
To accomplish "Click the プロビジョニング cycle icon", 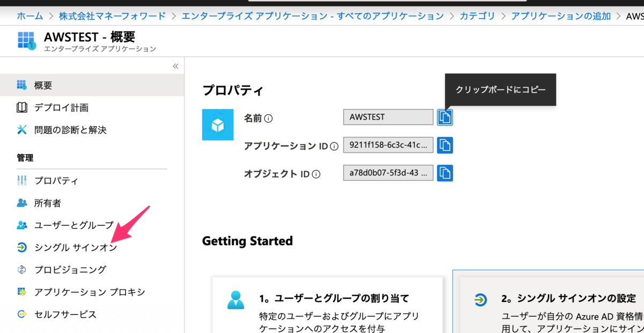I will [x=22, y=270].
